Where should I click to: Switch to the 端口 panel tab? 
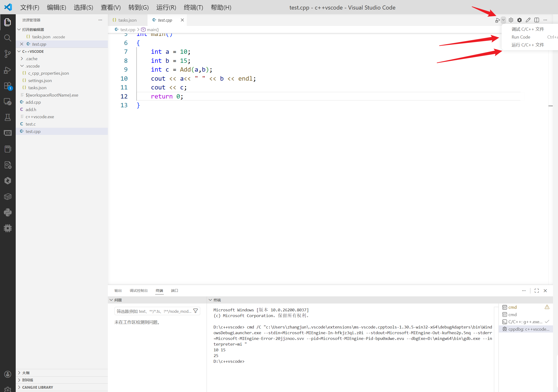pyautogui.click(x=174, y=290)
